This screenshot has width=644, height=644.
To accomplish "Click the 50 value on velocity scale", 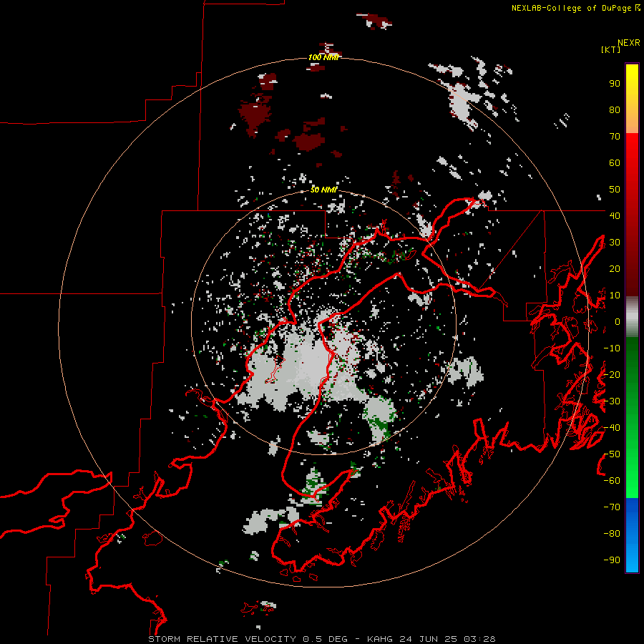I will 615,190.
